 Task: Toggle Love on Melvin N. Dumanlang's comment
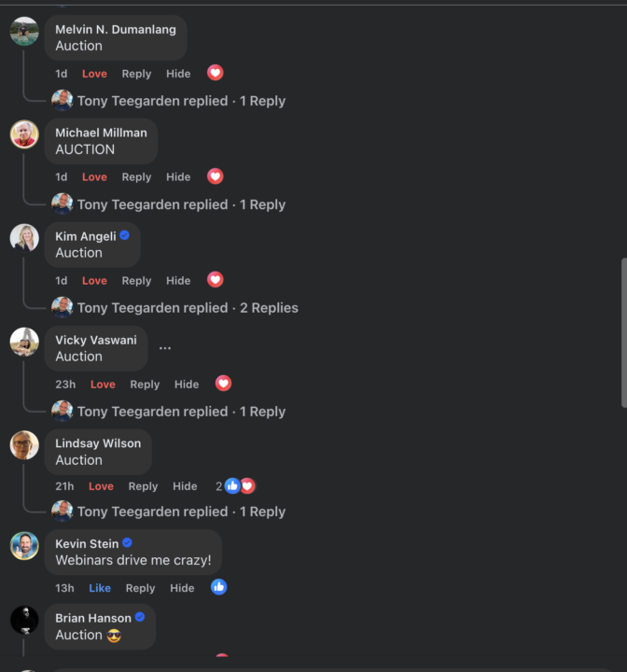pyautogui.click(x=94, y=74)
